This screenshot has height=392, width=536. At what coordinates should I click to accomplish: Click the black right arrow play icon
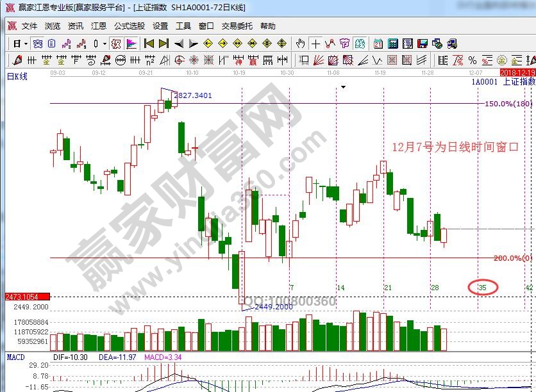[x=193, y=44]
